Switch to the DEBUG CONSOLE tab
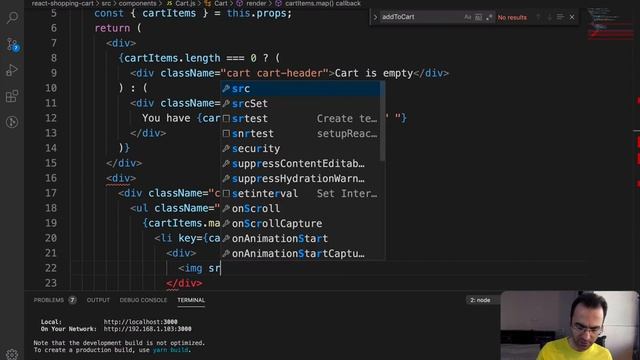640x360 pixels. (143, 300)
